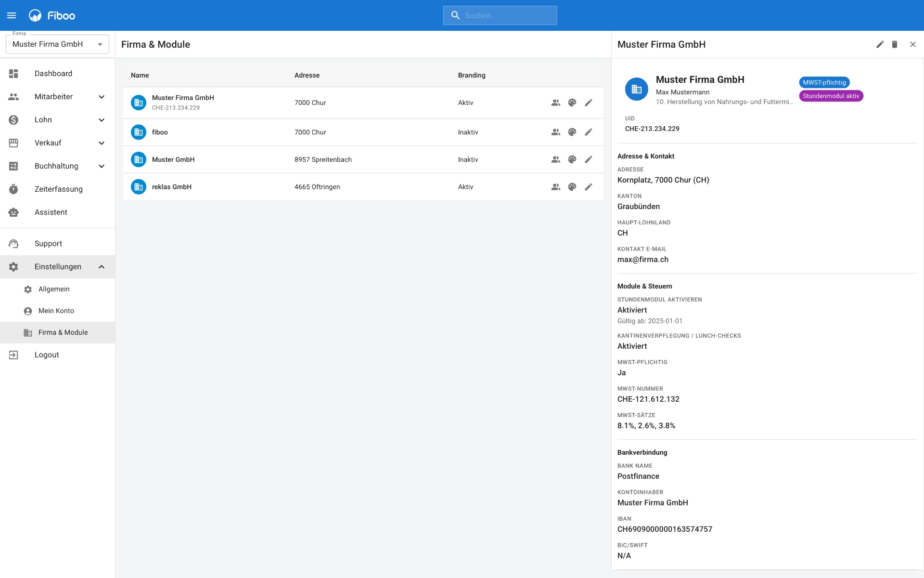This screenshot has width=924, height=578.
Task: Open the Firma selector dropdown
Action: (57, 44)
